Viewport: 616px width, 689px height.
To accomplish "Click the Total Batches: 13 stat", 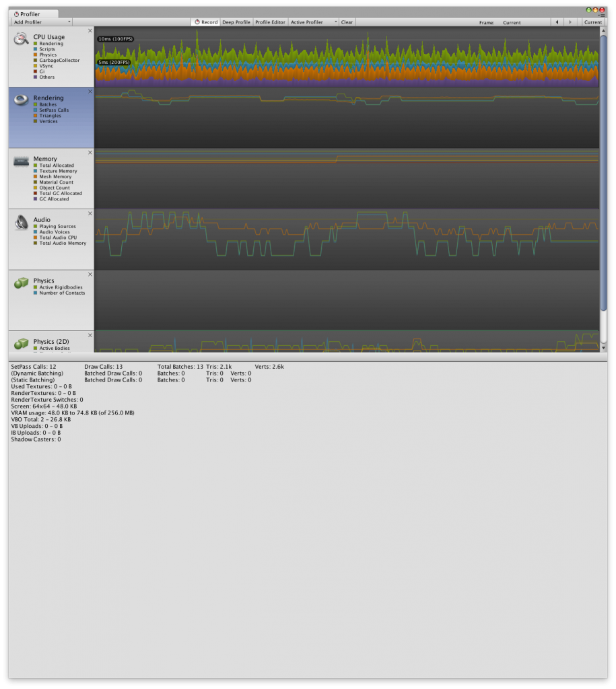I will click(x=180, y=367).
